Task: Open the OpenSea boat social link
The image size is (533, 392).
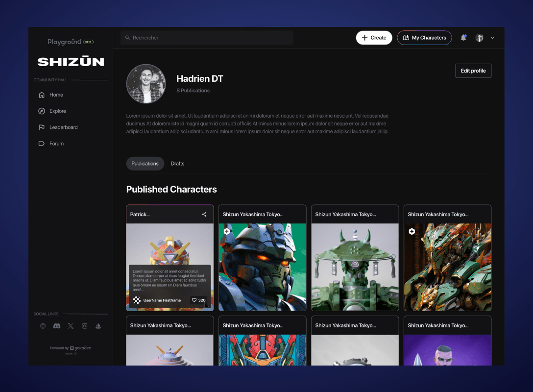Action: 98,326
